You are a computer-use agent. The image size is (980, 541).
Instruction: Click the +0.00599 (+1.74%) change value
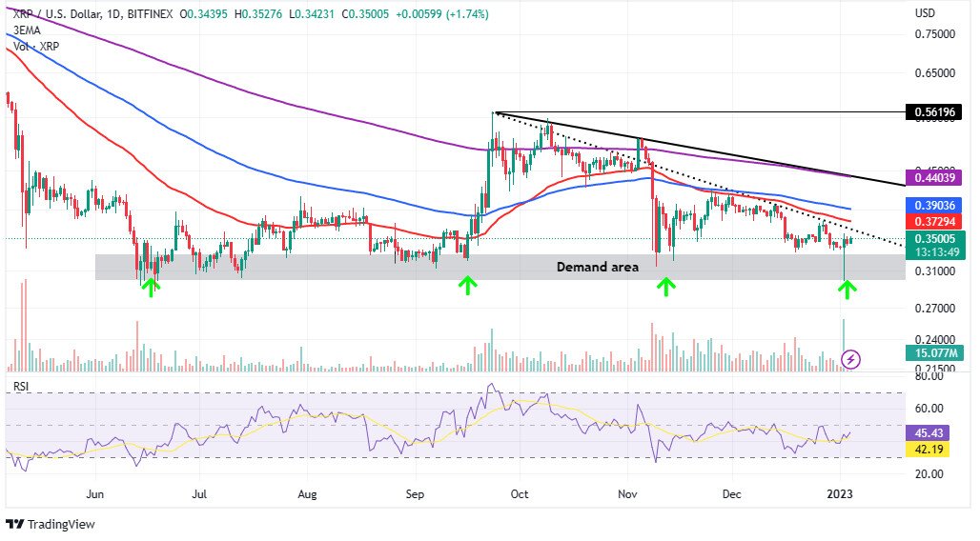(442, 13)
